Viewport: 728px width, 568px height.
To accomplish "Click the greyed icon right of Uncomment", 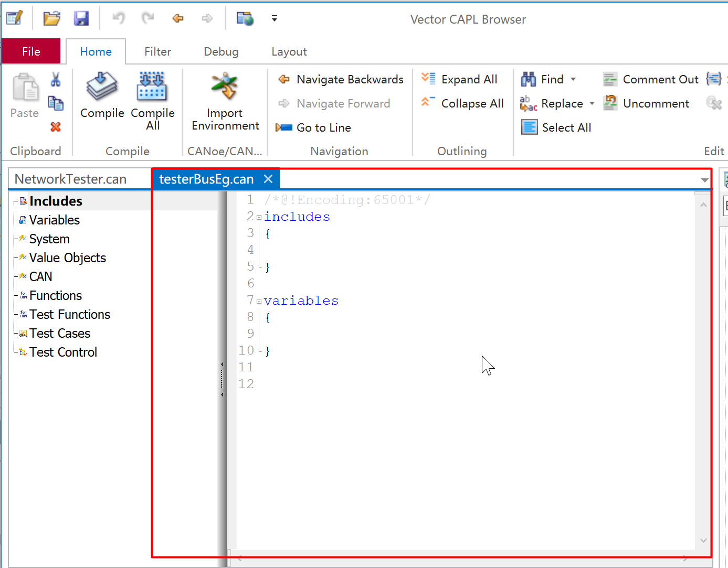I will (714, 103).
